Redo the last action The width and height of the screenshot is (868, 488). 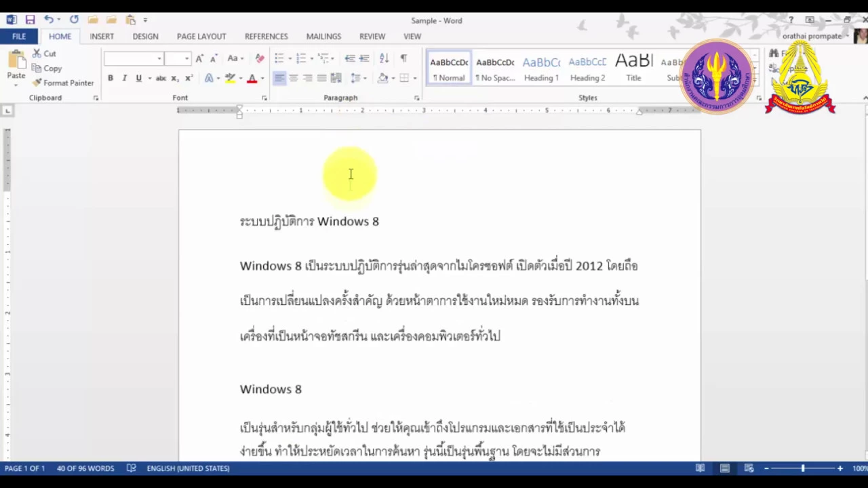[x=74, y=20]
